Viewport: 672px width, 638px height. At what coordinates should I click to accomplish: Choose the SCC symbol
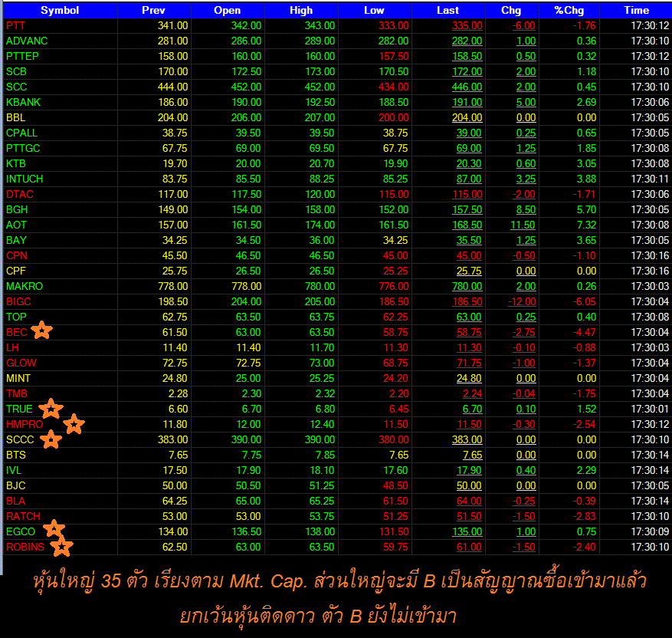tap(16, 87)
